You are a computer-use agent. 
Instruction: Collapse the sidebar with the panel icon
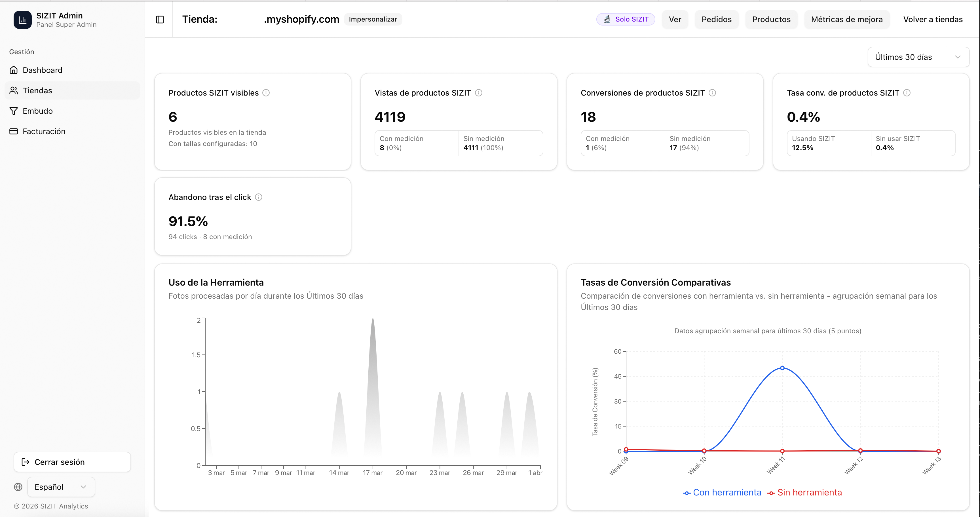[159, 19]
